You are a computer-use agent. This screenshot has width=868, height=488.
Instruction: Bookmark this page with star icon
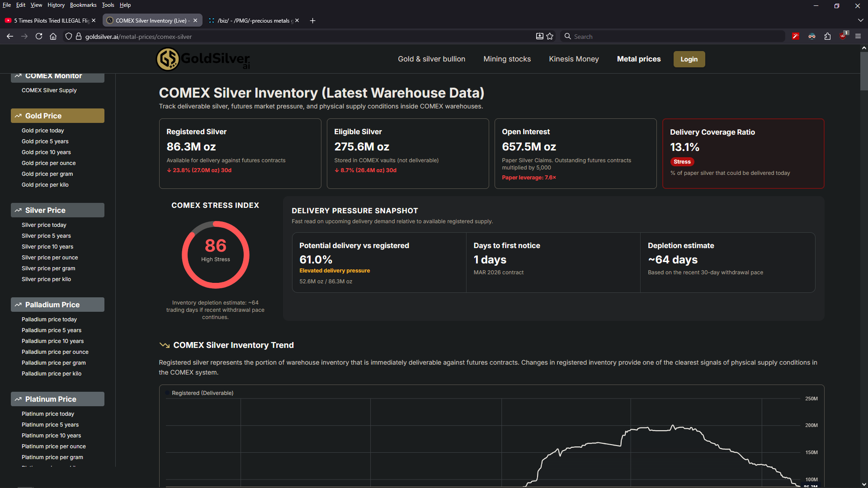pos(550,37)
